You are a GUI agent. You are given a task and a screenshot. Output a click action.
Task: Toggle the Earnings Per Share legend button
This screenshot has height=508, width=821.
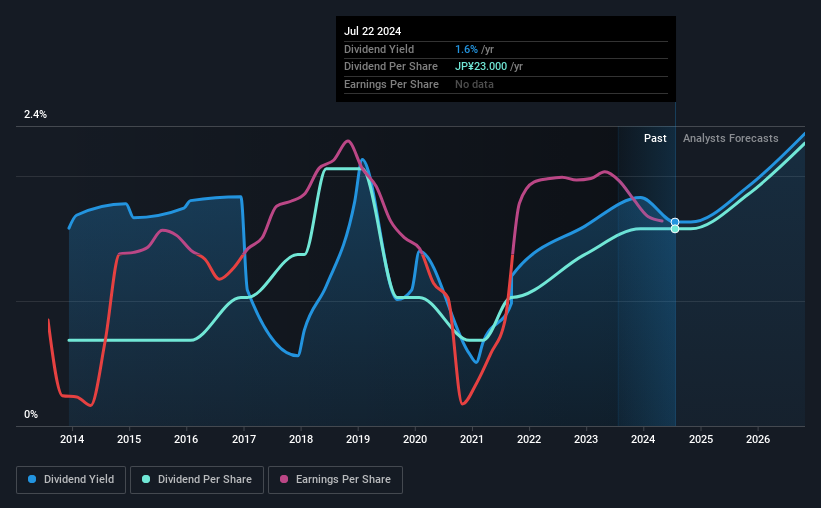(x=335, y=480)
